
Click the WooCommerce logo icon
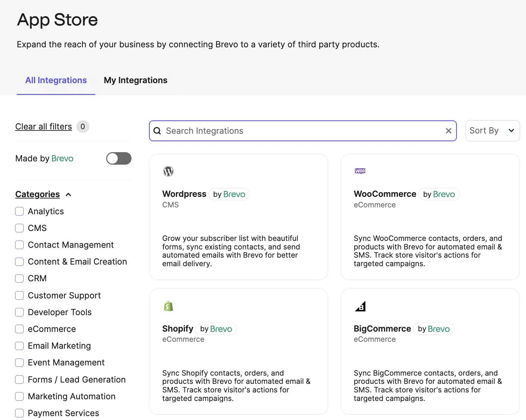pos(360,171)
